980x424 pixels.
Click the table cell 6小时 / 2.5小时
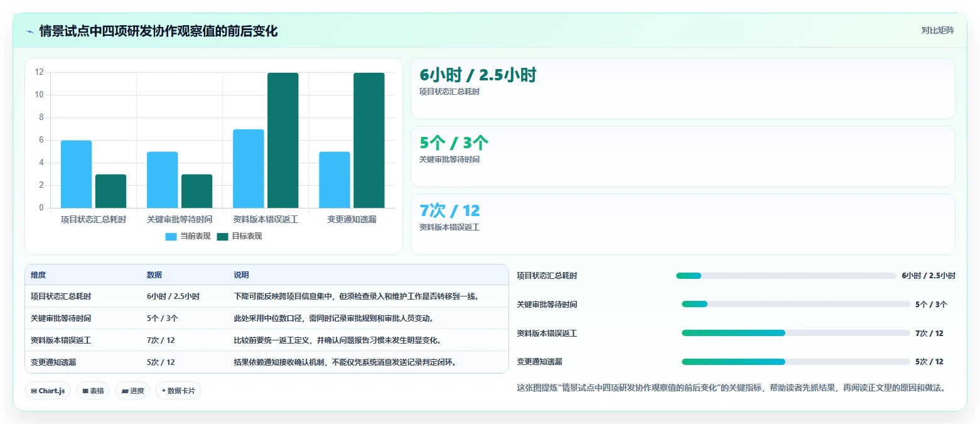click(173, 296)
